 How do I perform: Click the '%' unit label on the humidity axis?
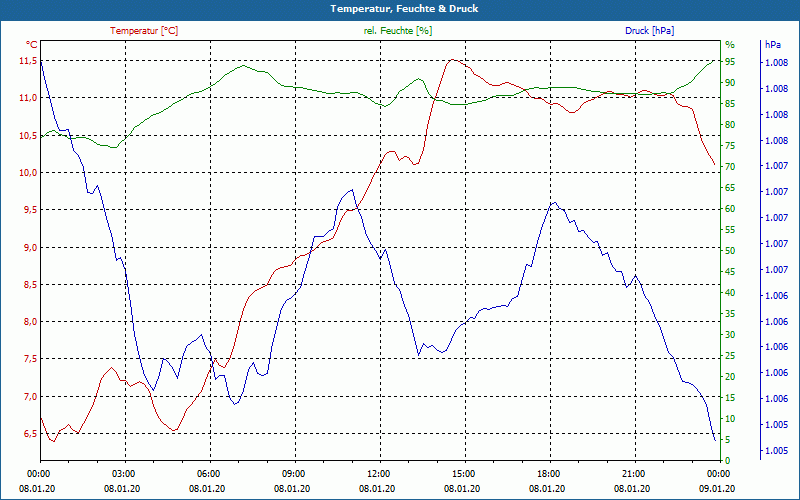730,45
